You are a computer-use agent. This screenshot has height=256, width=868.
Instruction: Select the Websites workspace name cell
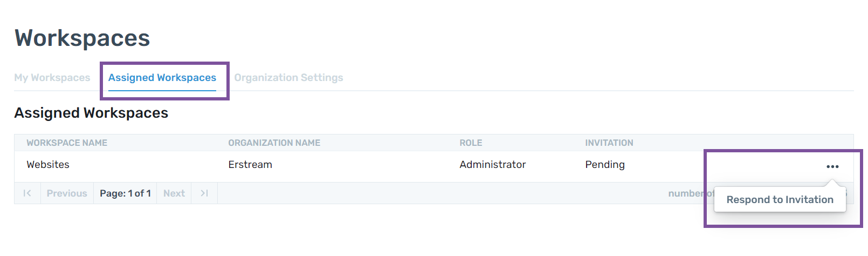(x=48, y=165)
